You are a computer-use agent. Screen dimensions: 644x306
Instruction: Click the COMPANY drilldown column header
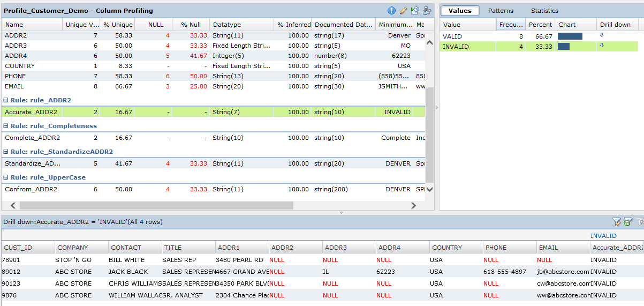tap(81, 248)
